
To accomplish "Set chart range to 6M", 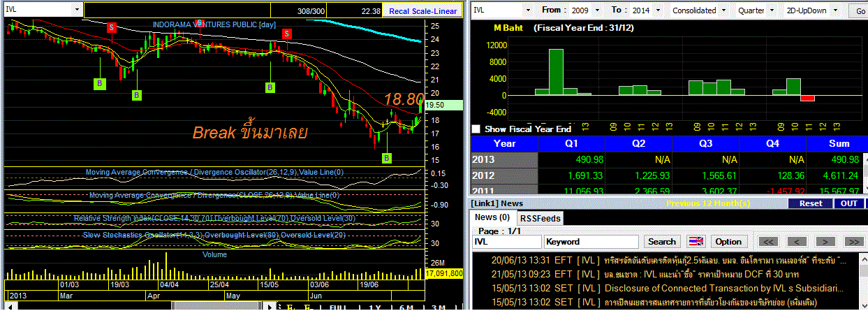I will [x=406, y=308].
